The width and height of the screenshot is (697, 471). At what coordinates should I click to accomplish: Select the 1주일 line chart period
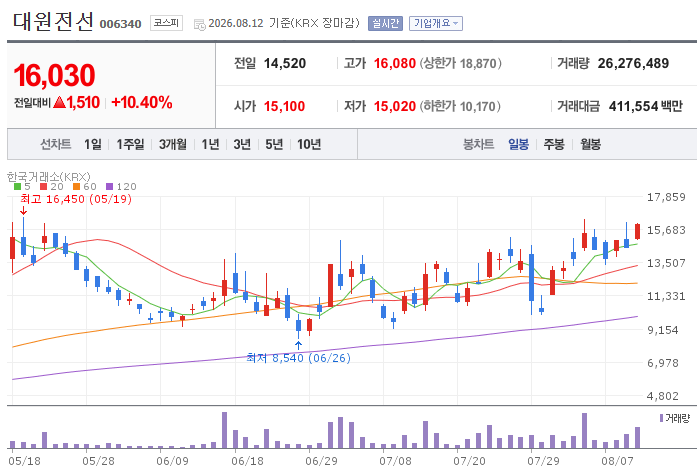coord(130,144)
